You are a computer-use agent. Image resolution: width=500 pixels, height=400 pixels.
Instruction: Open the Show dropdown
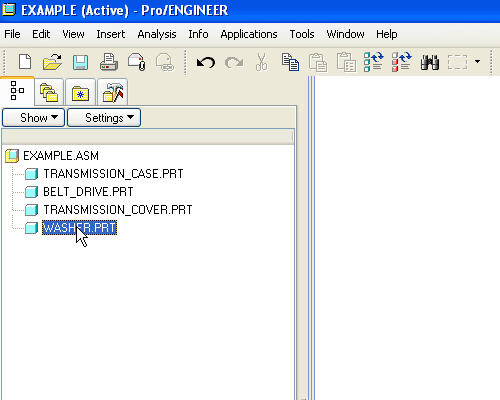pyautogui.click(x=33, y=118)
